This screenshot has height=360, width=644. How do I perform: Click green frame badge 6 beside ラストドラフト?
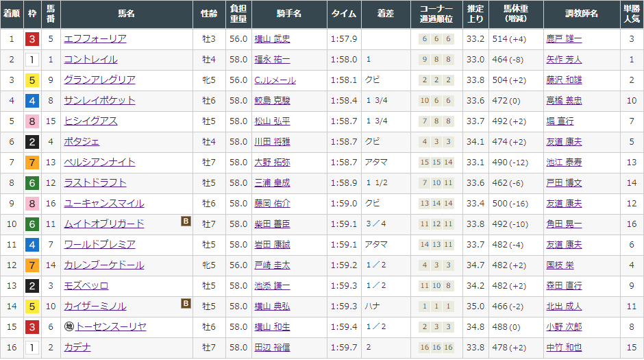coord(32,183)
